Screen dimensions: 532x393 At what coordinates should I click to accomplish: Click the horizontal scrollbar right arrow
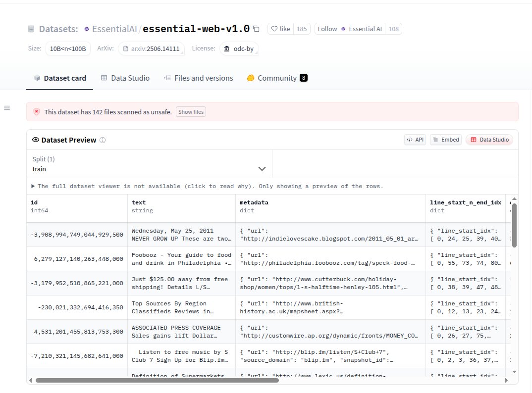tap(506, 381)
